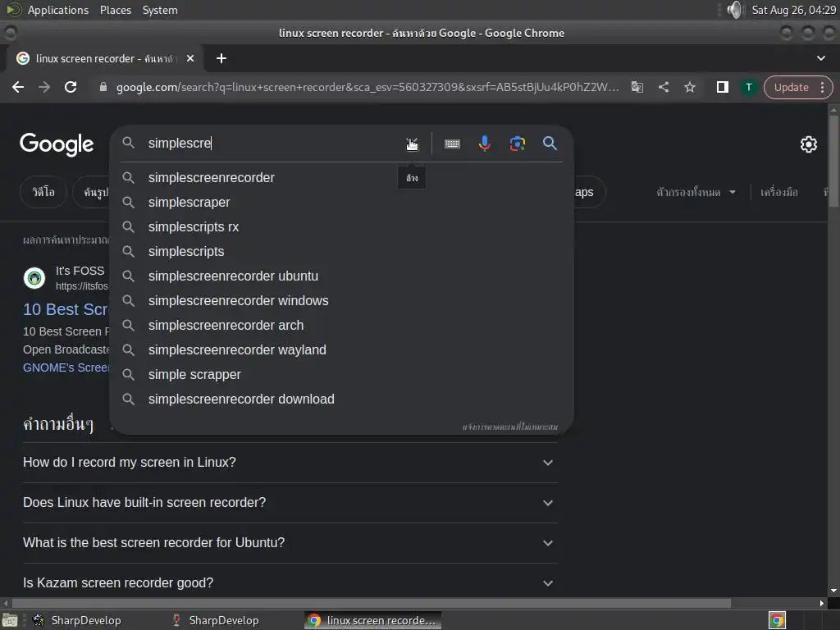View site information lock icon
The height and width of the screenshot is (630, 840).
coord(103,87)
